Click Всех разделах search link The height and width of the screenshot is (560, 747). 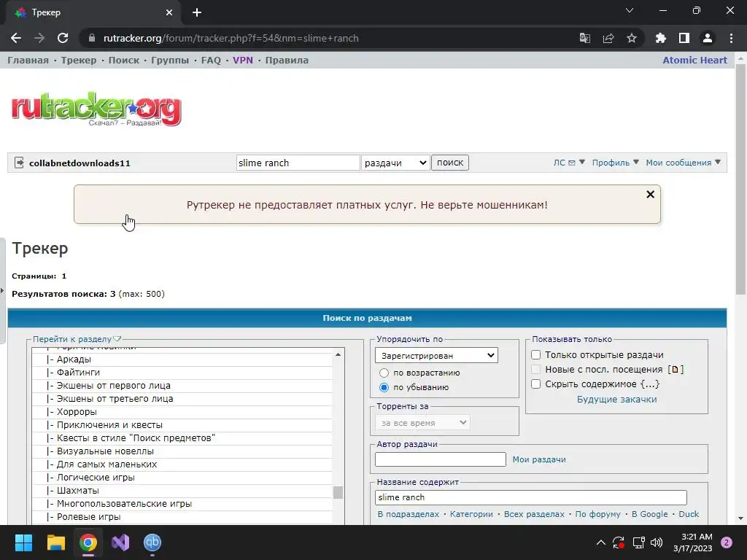click(534, 514)
